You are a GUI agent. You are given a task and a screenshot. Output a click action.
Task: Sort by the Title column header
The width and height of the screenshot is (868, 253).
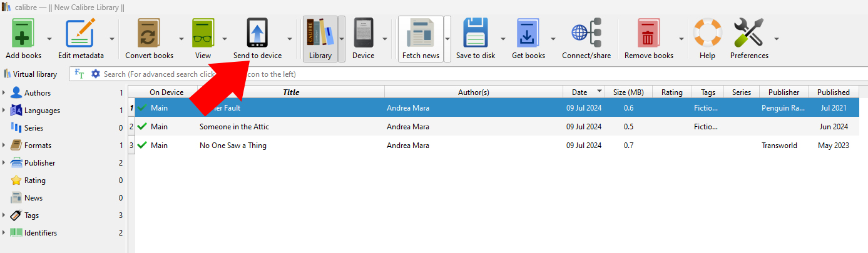(x=291, y=92)
